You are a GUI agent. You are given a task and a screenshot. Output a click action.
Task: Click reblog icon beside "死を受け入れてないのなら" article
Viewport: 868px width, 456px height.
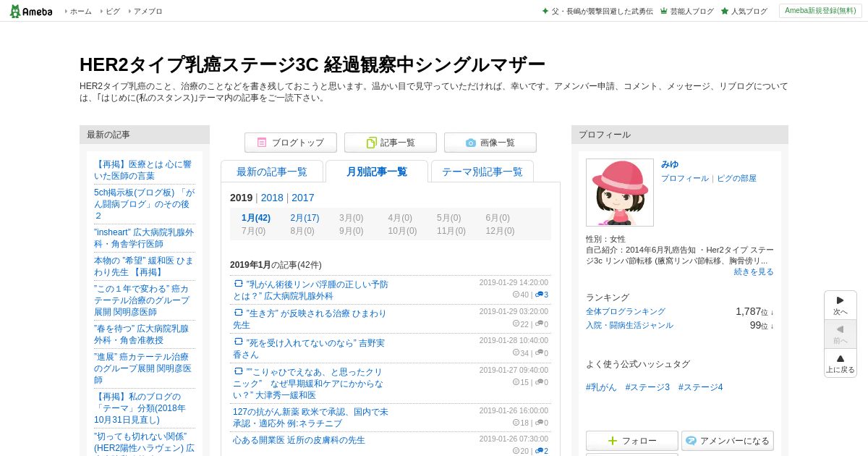click(x=238, y=342)
